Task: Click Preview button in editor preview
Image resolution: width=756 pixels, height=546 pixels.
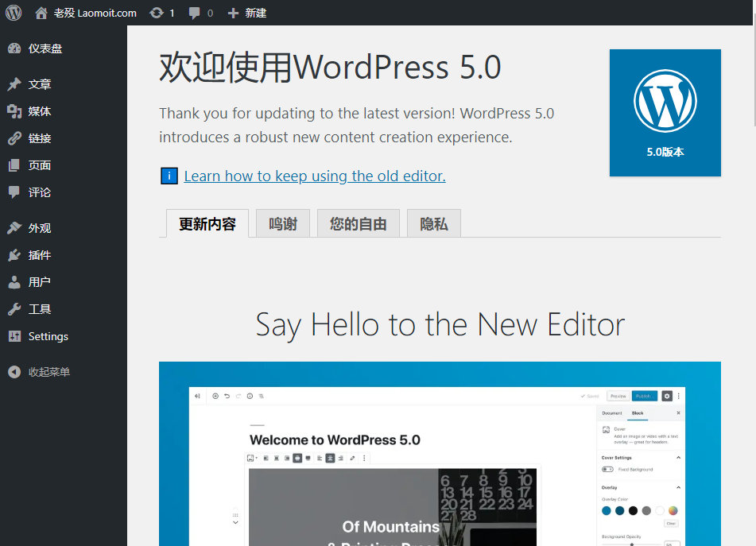Action: click(618, 396)
